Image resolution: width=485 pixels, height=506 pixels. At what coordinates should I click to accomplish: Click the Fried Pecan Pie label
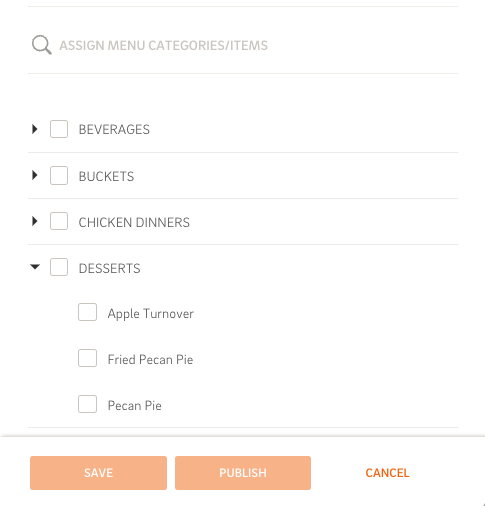click(150, 359)
